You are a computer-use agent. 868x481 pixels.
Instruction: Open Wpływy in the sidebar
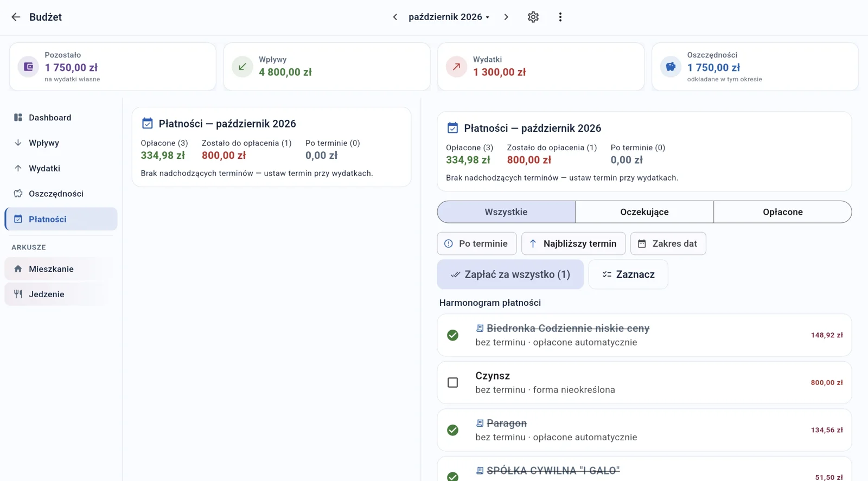click(x=61, y=143)
